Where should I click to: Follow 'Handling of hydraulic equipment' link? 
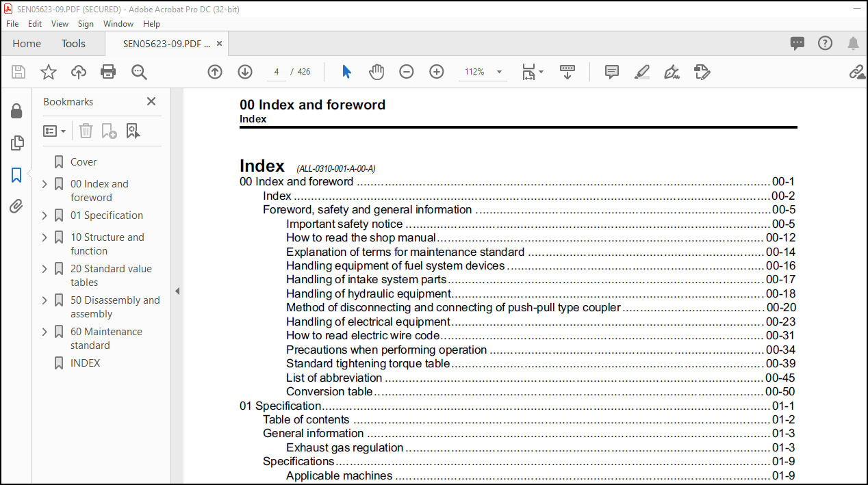tap(368, 294)
